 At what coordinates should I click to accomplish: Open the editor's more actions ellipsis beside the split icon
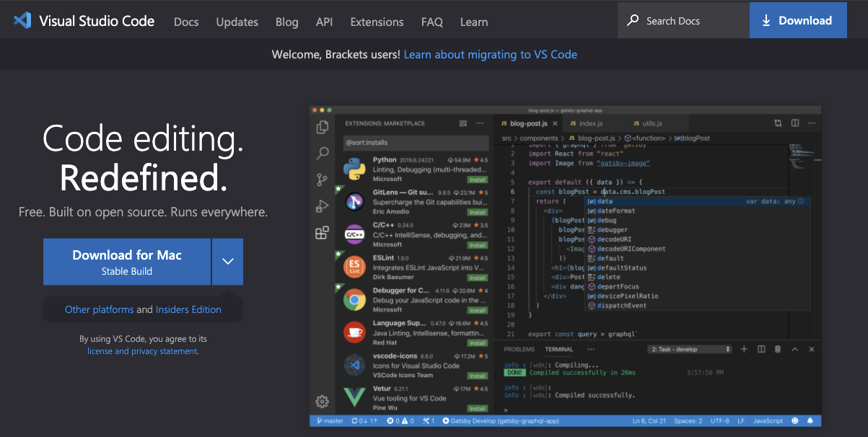(x=811, y=123)
